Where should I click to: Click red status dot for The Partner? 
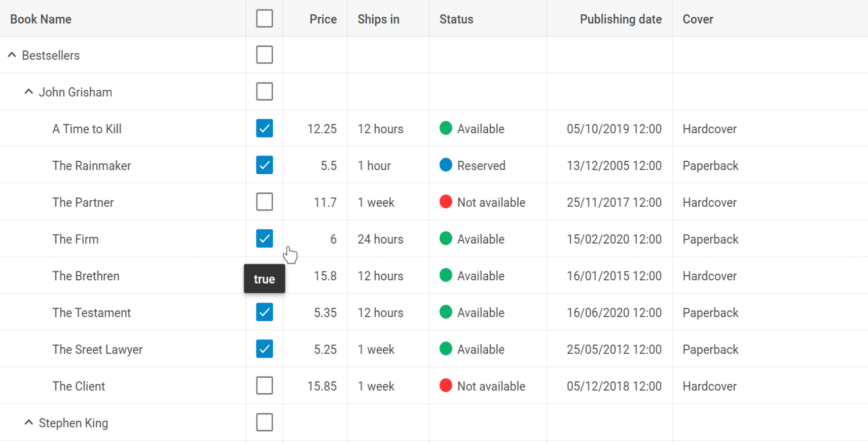tap(446, 201)
